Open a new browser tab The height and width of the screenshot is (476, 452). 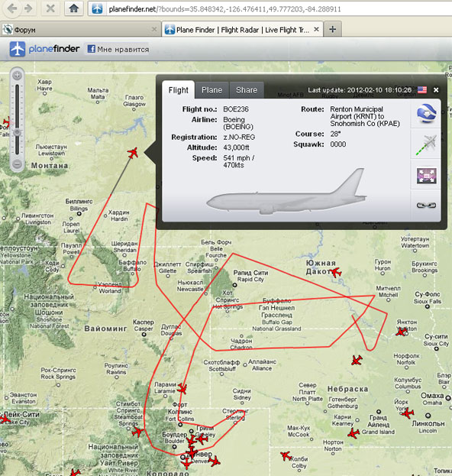pos(333,29)
